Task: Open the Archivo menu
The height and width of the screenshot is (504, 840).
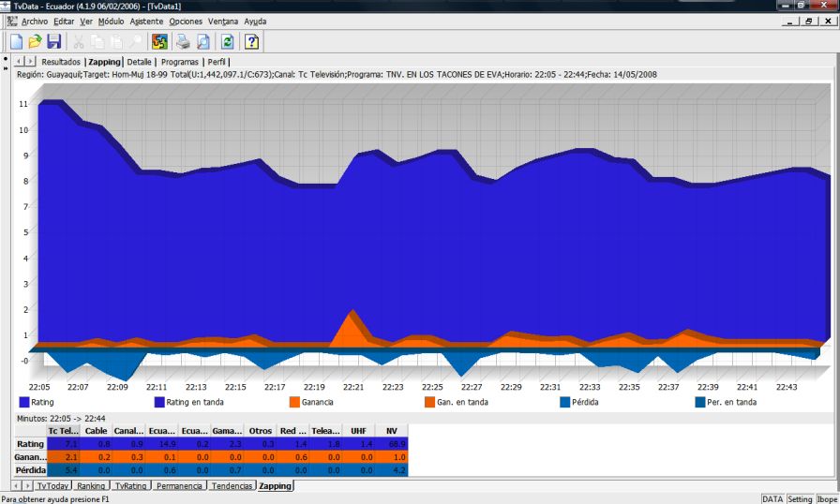Action: tap(35, 22)
